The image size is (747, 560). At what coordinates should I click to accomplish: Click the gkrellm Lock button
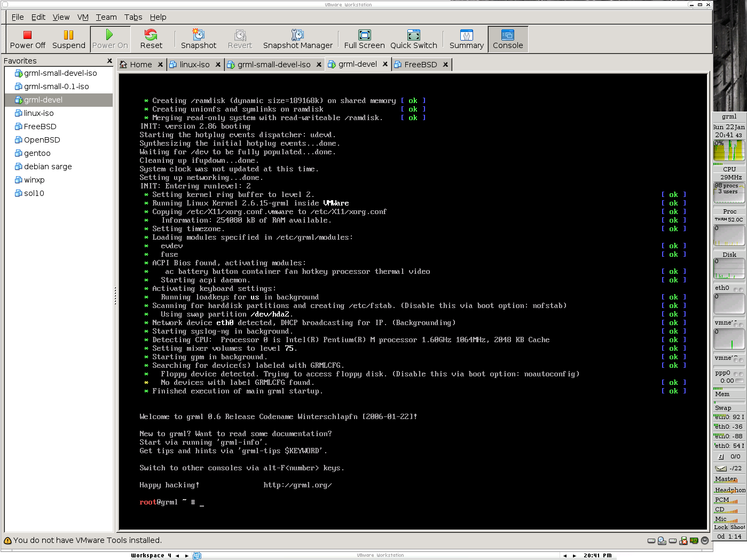[721, 527]
